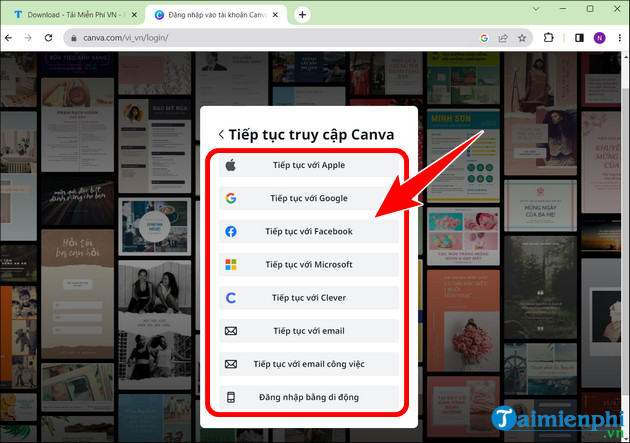Viewport: 630px width, 443px height.
Task: Open the profile avatar N
Action: click(599, 38)
